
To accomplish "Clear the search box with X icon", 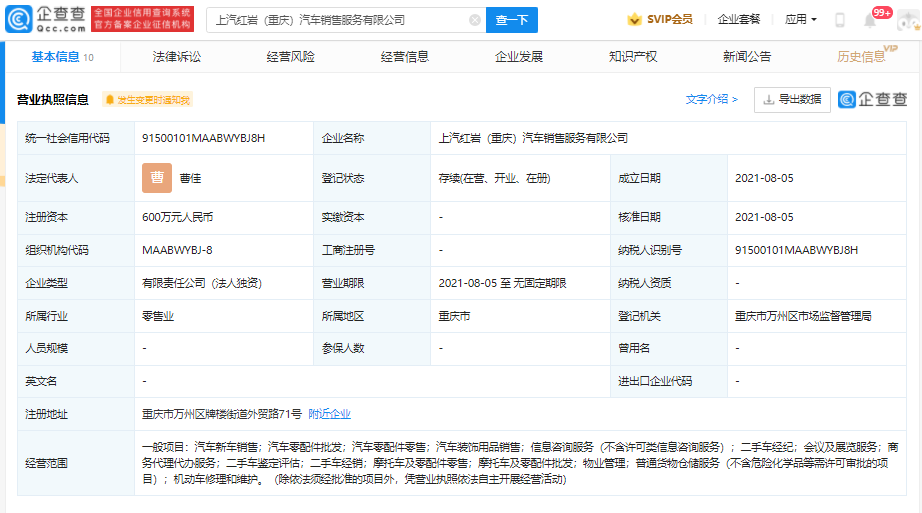I will pyautogui.click(x=475, y=20).
